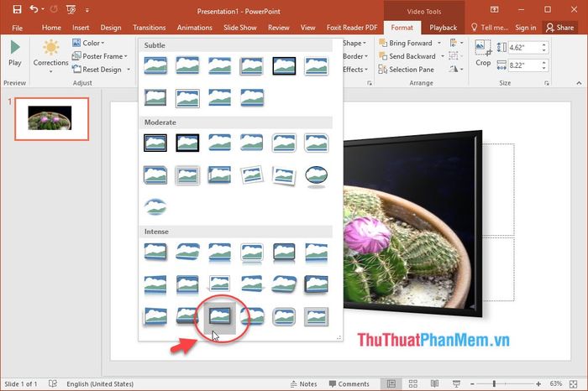Screen dimensions: 588x391
Task: Open the Notes pane
Action: pos(304,384)
